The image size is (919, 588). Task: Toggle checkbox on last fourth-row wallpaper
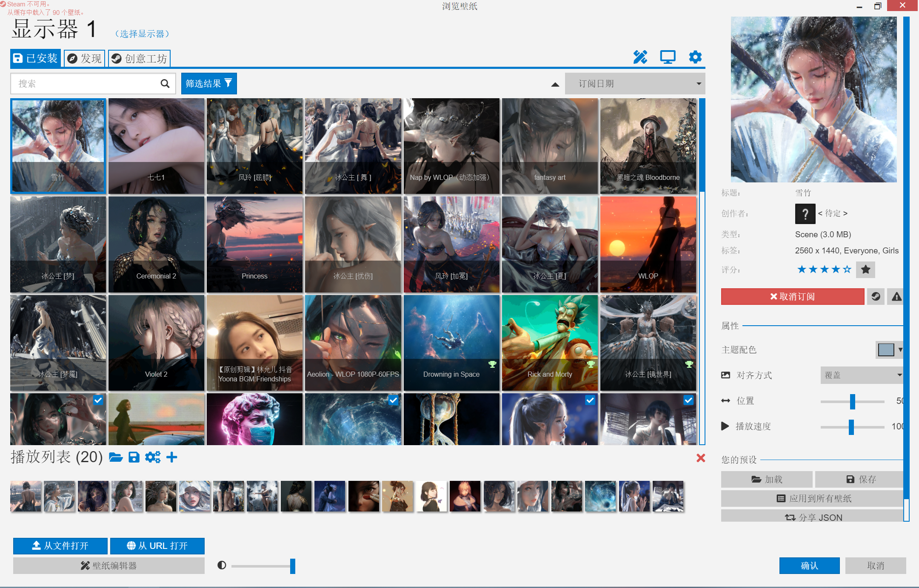click(688, 400)
